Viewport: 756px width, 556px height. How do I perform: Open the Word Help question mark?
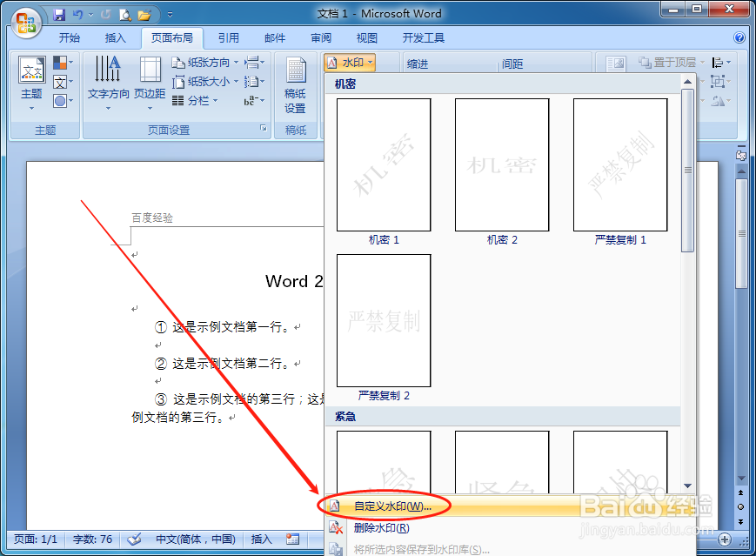pyautogui.click(x=739, y=37)
